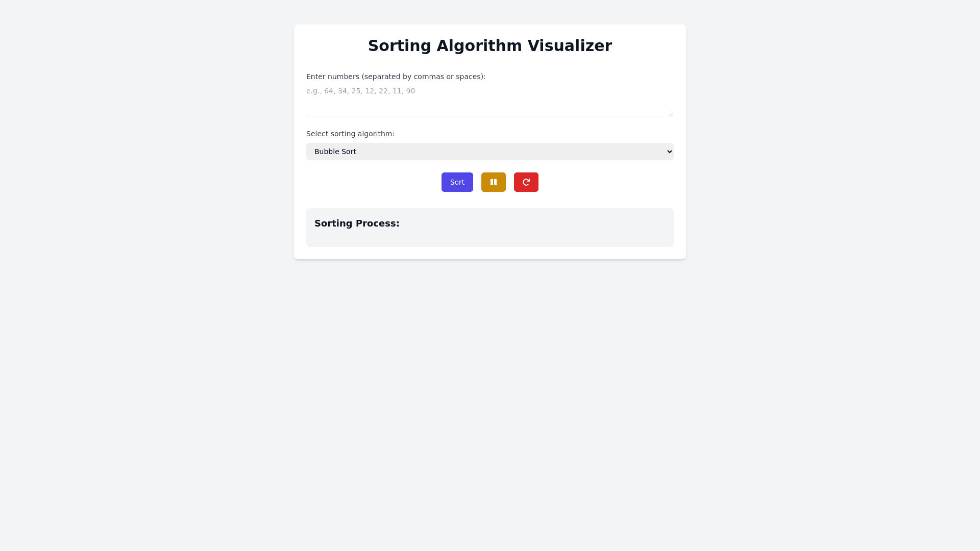Pause the sorting animation
Image resolution: width=980 pixels, height=551 pixels.
coord(493,182)
